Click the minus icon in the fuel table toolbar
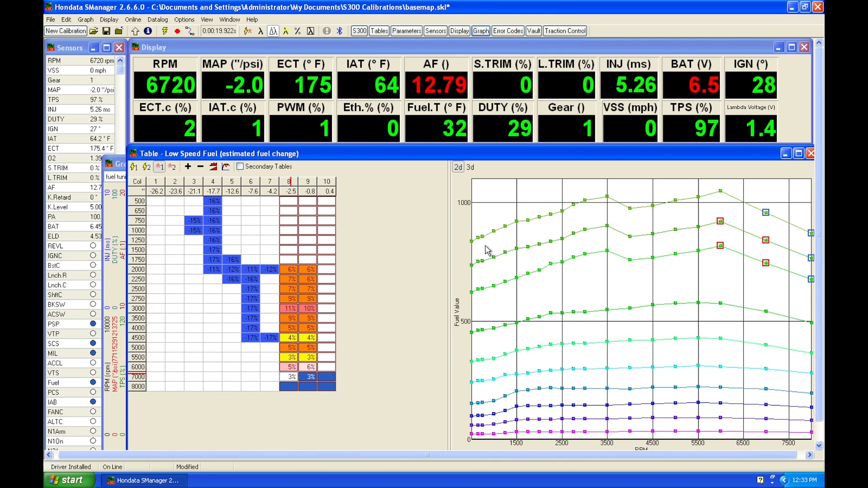Image resolution: width=868 pixels, height=488 pixels. coord(200,167)
